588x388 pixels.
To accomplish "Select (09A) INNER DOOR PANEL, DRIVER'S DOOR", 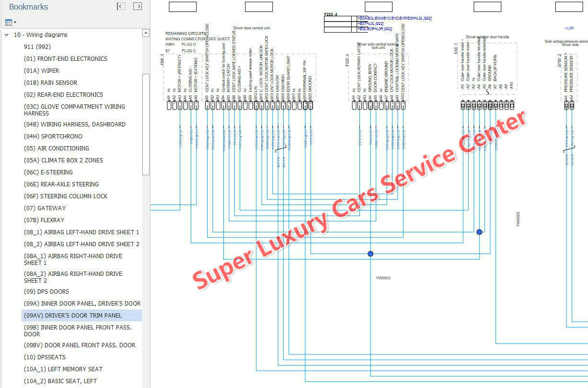I will click(82, 304).
